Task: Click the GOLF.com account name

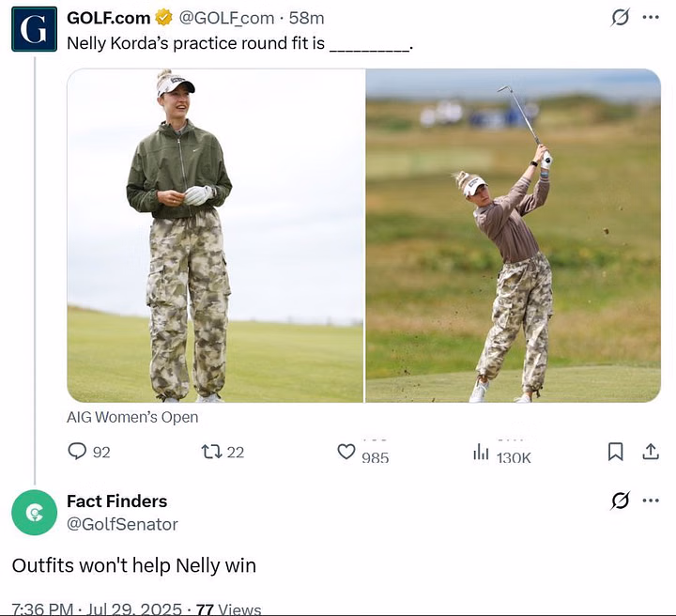Action: 108,18
